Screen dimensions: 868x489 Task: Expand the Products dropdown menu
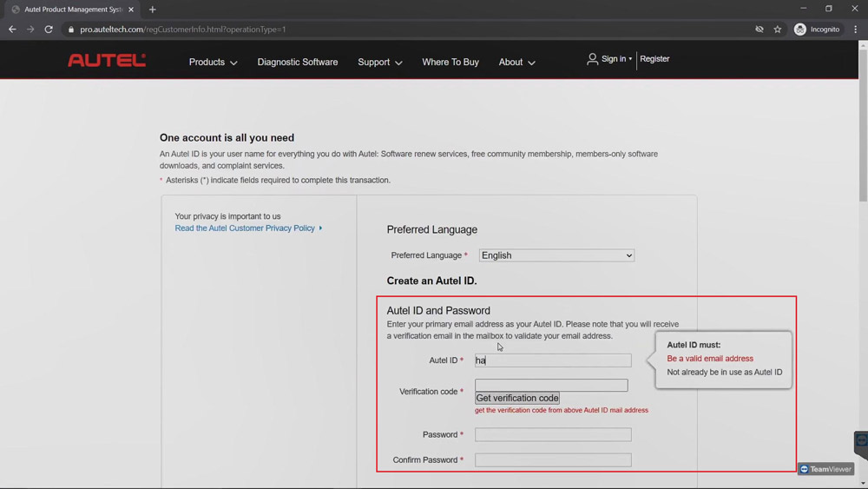point(214,62)
